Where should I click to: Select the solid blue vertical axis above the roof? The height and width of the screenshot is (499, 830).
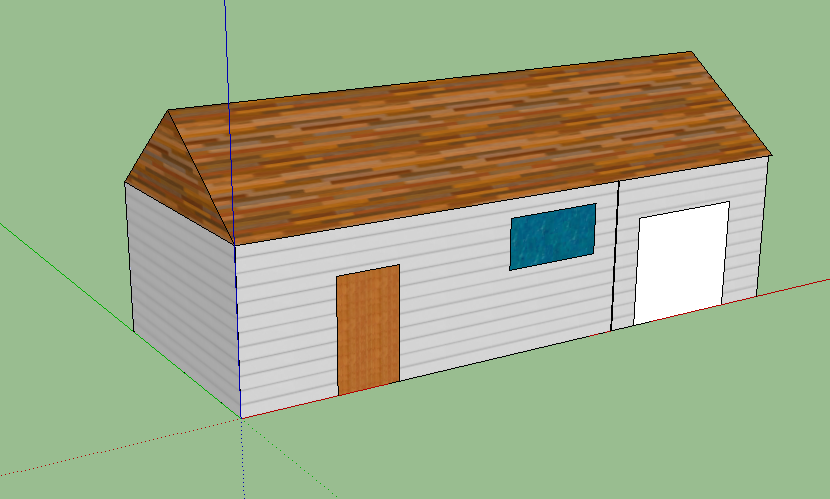pos(227,50)
